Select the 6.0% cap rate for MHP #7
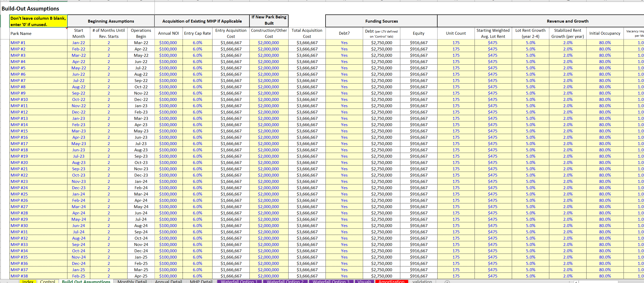The height and width of the screenshot is (283, 644). pos(198,80)
